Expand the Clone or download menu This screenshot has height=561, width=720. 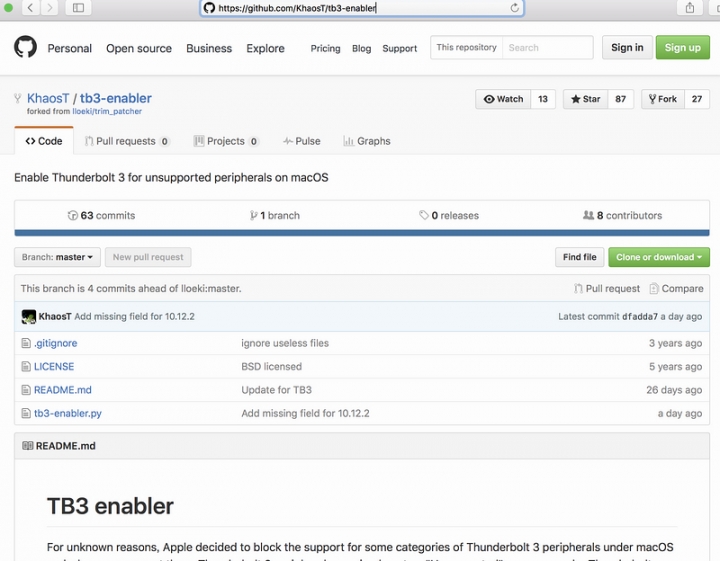pyautogui.click(x=658, y=257)
